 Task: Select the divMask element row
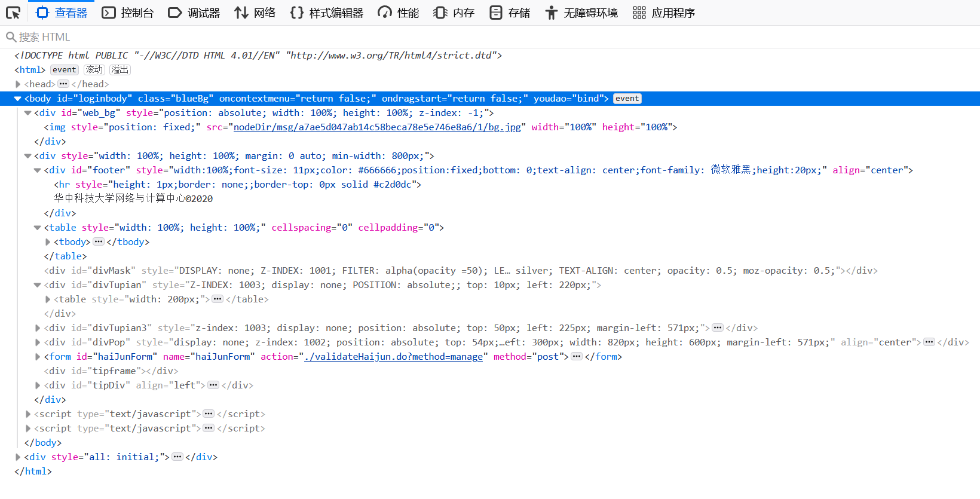click(461, 271)
